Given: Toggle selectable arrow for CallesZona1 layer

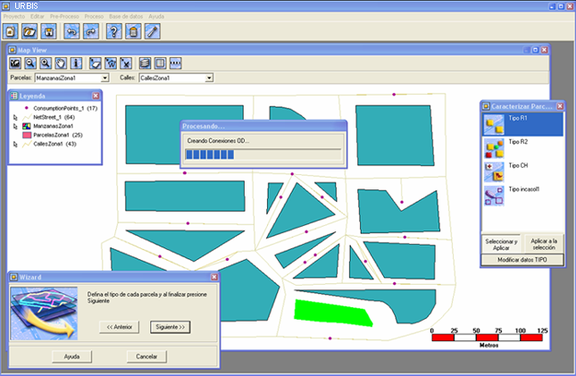Looking at the screenshot, I should (x=15, y=144).
